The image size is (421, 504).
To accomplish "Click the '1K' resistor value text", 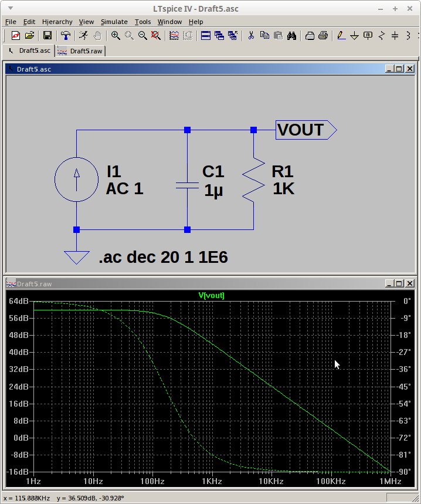I will [x=284, y=188].
